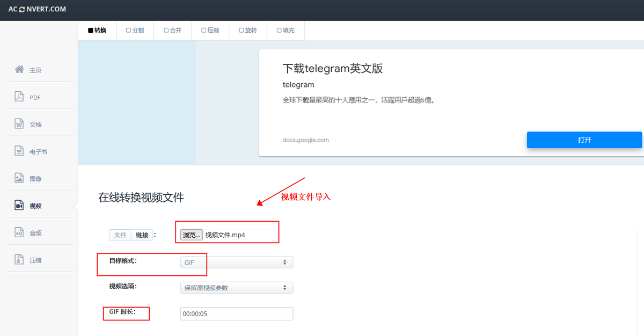The width and height of the screenshot is (644, 336).
Task: Click the ad description 全球下載量最高的十大應用之一
Action: (x=358, y=100)
